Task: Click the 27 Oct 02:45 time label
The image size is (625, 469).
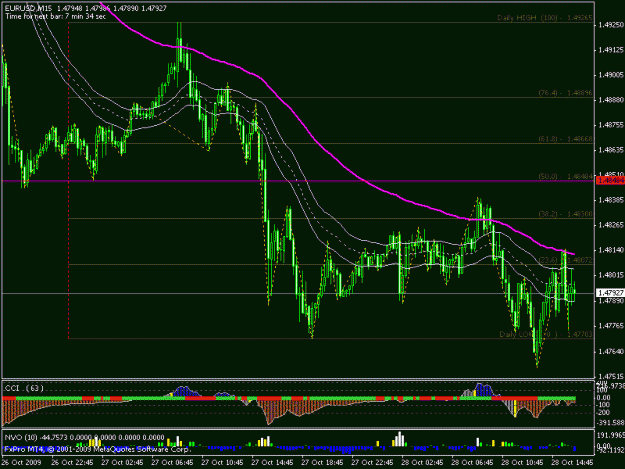Action: click(122, 463)
